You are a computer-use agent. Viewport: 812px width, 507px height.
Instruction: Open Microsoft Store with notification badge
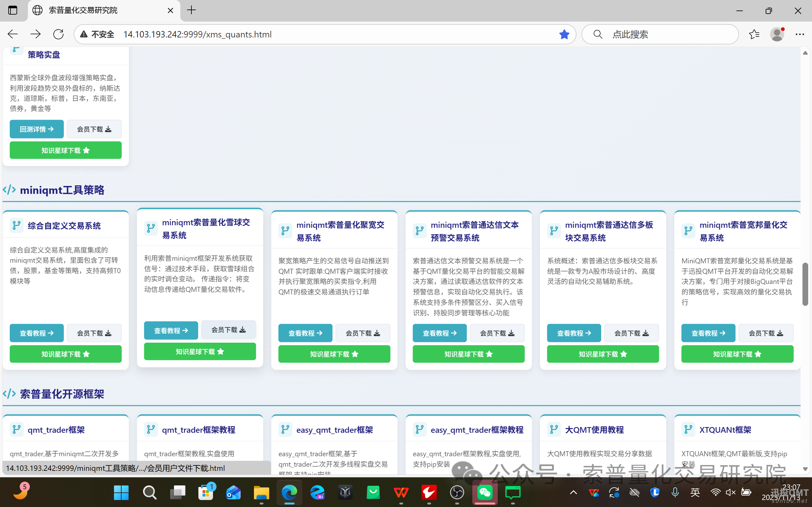click(x=206, y=493)
